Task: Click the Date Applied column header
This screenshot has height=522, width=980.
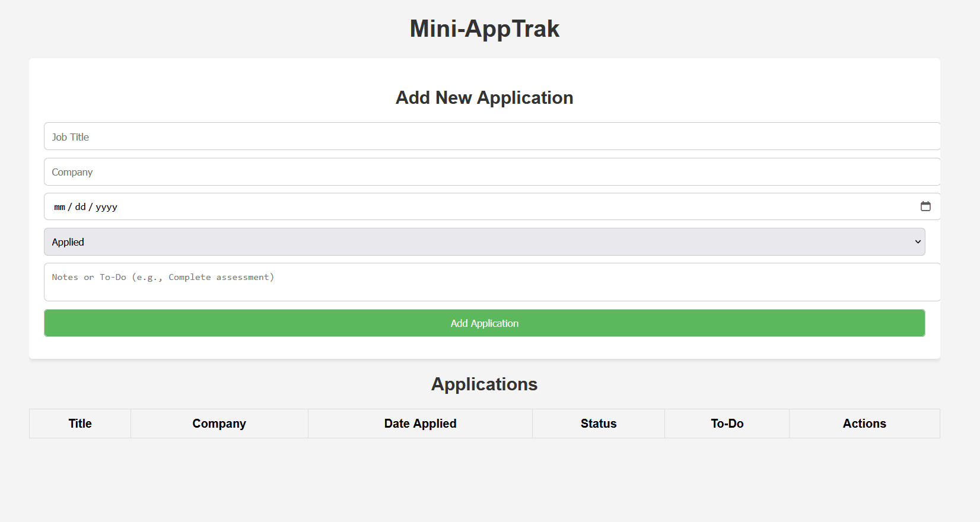Action: point(420,424)
